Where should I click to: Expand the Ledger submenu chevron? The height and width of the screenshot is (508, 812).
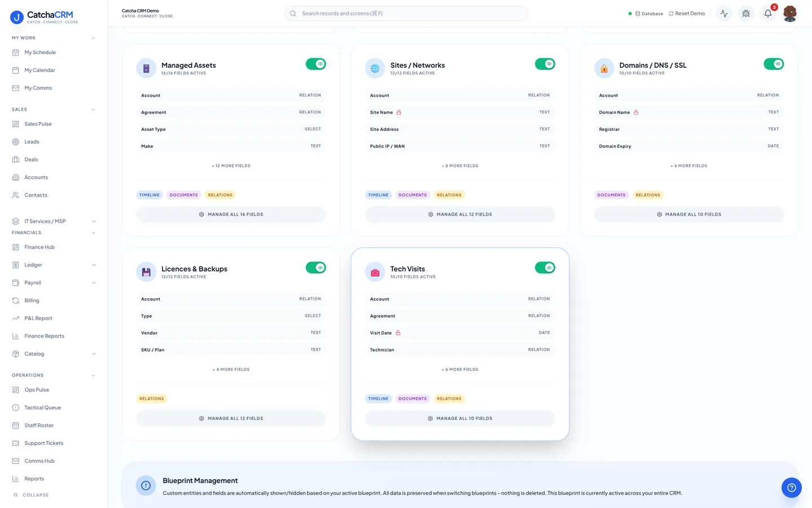94,265
